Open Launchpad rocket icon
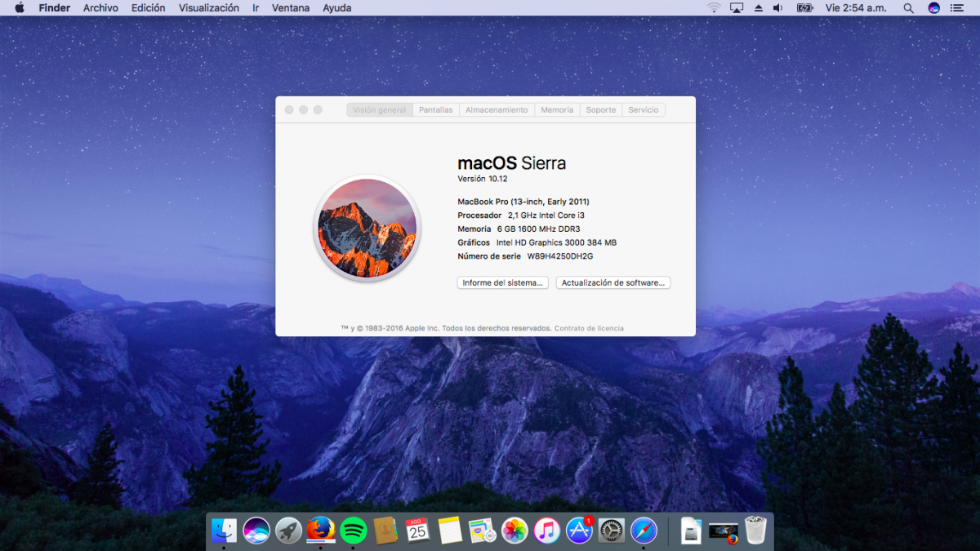Screen dimensions: 980x551 point(288,531)
